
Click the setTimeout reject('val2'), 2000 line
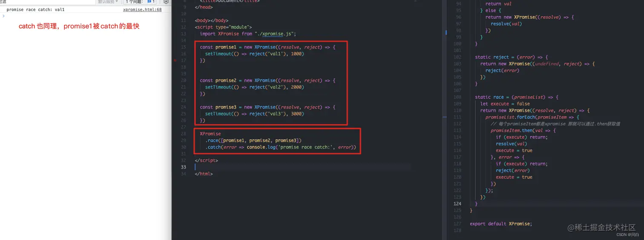click(255, 87)
